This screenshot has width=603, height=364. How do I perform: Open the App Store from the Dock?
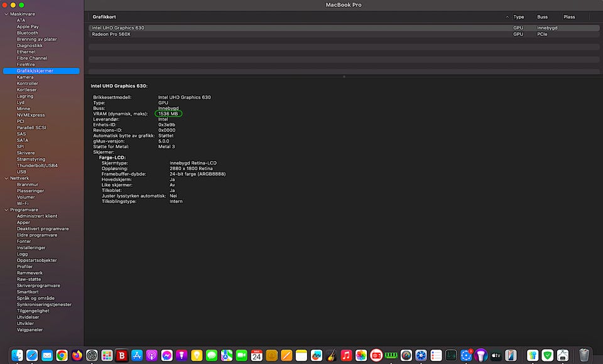click(x=137, y=356)
